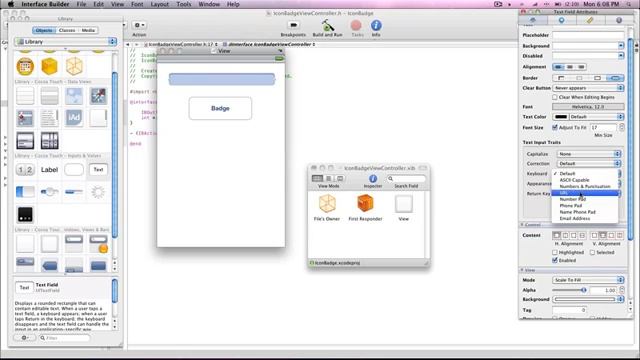Image resolution: width=640 pixels, height=360 pixels.
Task: Open the Clear Button dropdown
Action: (x=588, y=88)
